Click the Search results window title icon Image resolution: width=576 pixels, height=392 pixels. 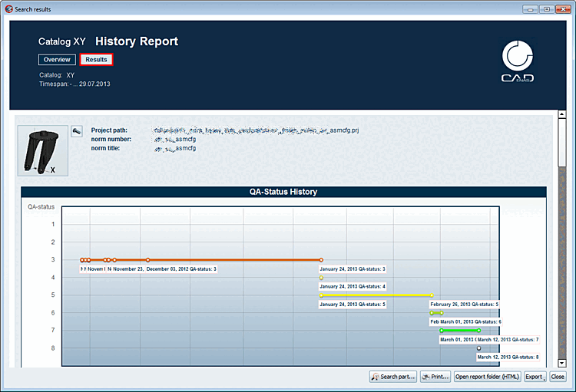tap(8, 9)
